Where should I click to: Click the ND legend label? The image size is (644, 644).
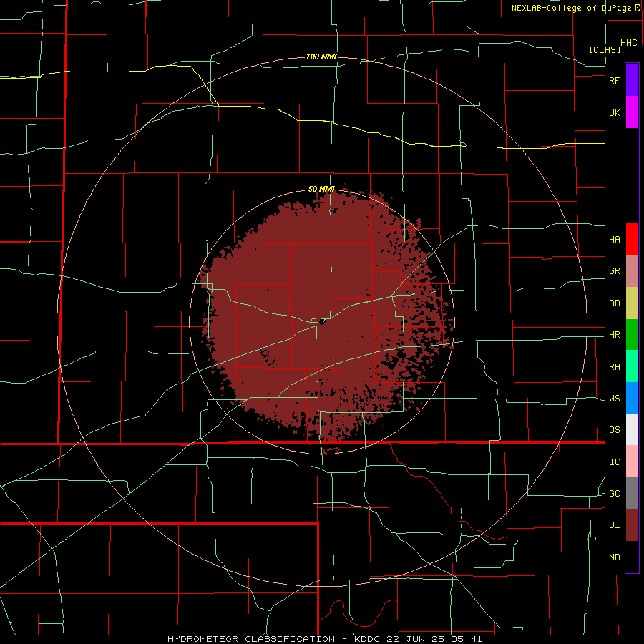(x=614, y=557)
